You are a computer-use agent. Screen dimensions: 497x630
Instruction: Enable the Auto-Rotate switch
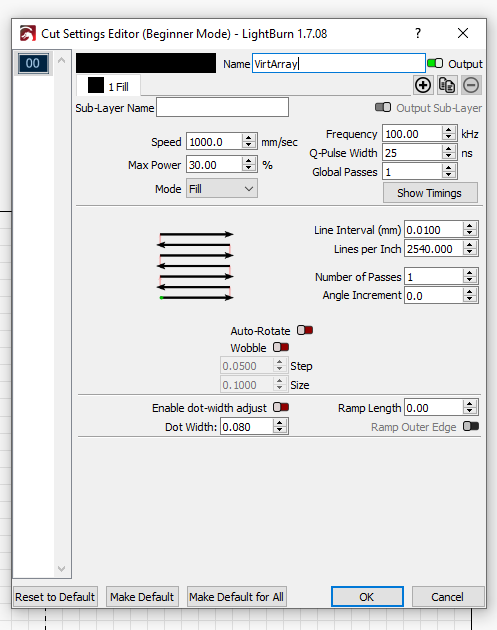pos(305,330)
